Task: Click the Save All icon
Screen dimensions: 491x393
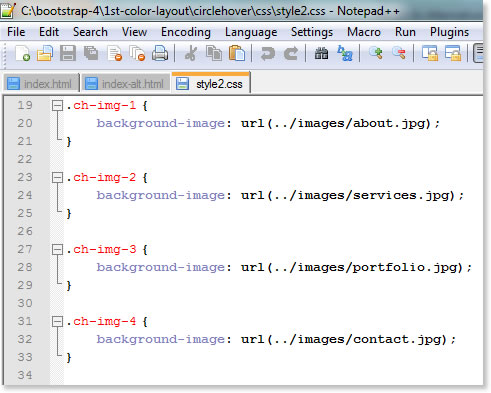Action: (91, 53)
